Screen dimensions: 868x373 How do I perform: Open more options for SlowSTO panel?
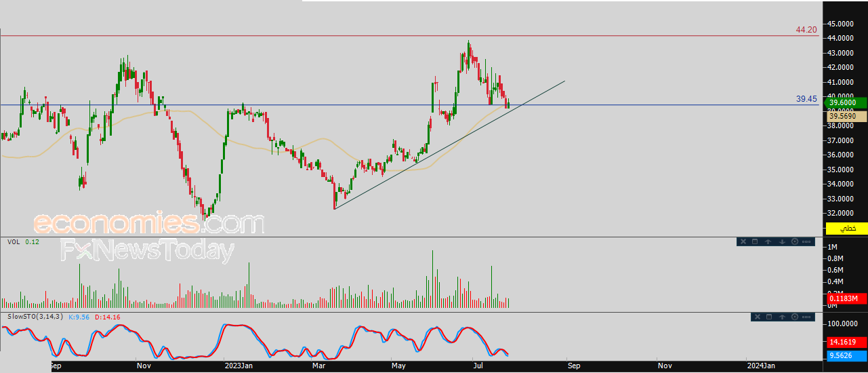[x=806, y=317]
